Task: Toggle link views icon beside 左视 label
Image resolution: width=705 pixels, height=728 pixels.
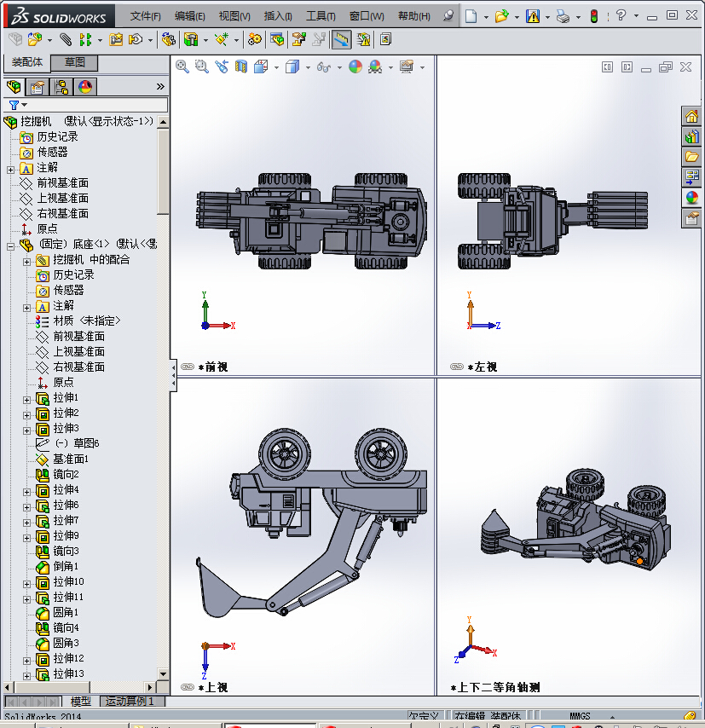Action: click(457, 367)
